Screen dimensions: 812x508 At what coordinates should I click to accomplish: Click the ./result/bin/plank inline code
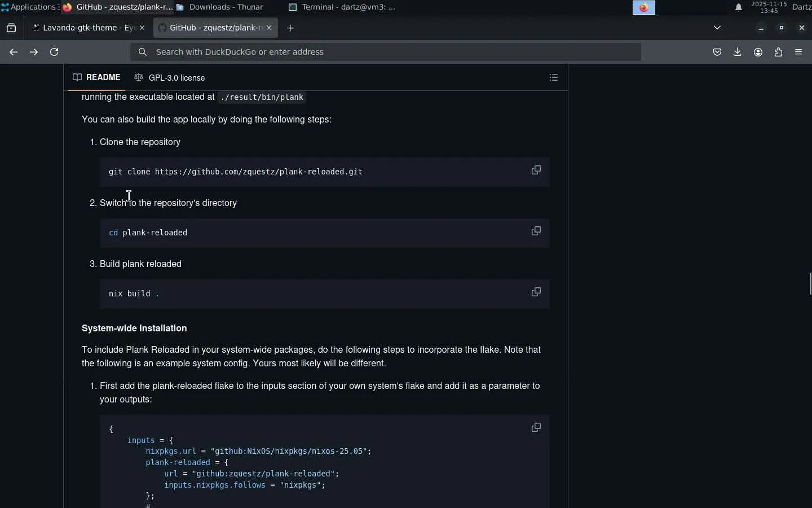tap(262, 97)
